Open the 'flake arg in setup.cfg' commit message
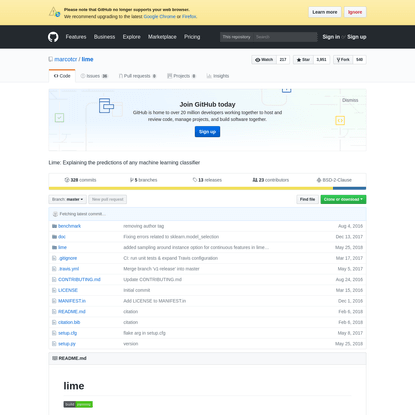Screen dimensions: 415x415 point(144,333)
